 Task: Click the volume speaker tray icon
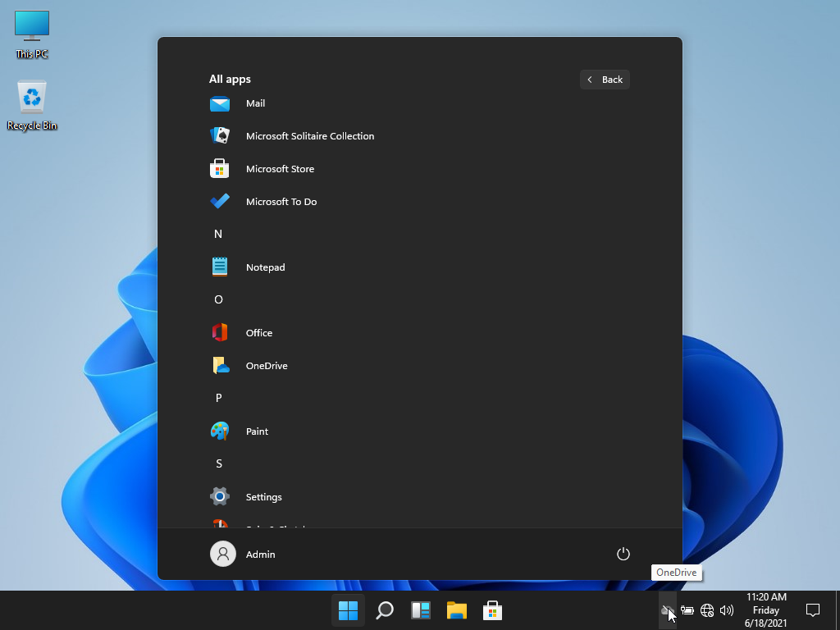[727, 610]
